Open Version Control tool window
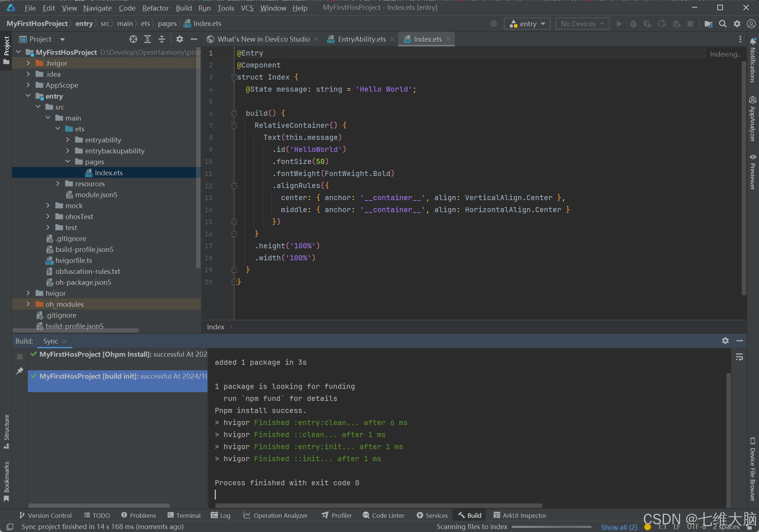 (46, 515)
